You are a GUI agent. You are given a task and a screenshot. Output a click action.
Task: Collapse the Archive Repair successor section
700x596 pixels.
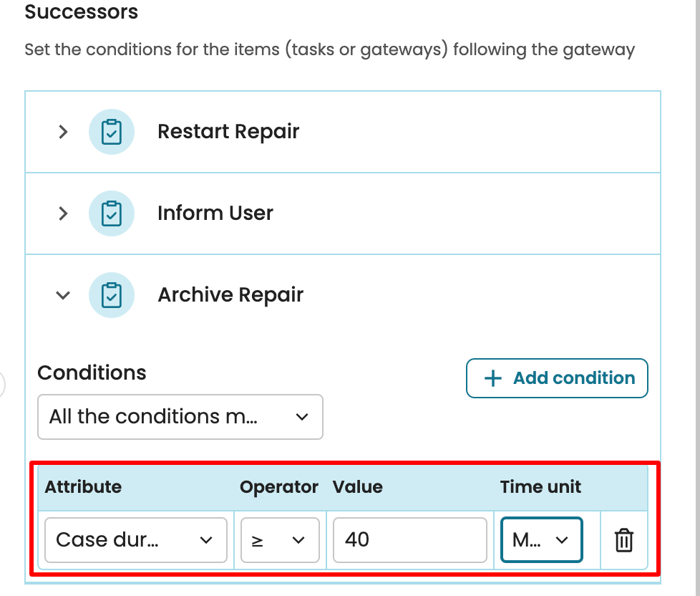63,295
